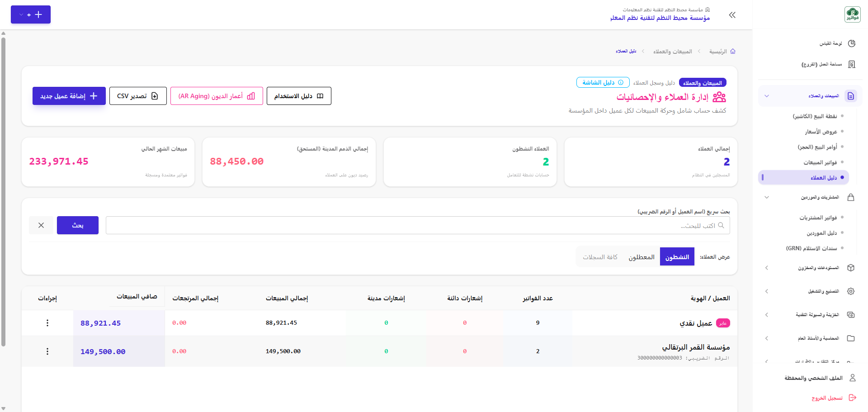The width and height of the screenshot is (868, 412).
Task: Select the كافة السجلات filter tab
Action: point(600,257)
